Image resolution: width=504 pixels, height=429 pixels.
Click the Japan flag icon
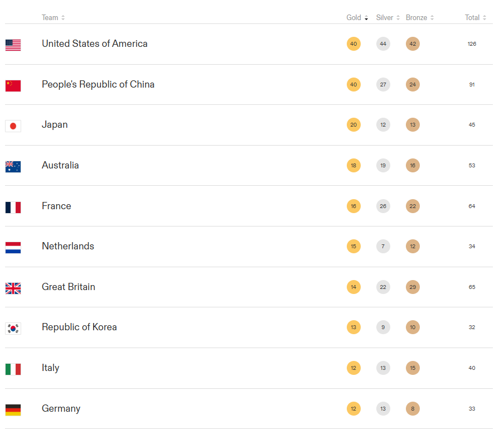[x=13, y=126]
